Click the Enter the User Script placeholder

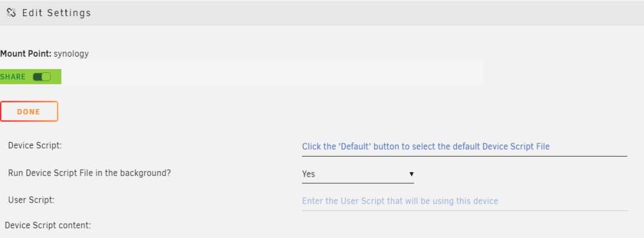pyautogui.click(x=400, y=201)
